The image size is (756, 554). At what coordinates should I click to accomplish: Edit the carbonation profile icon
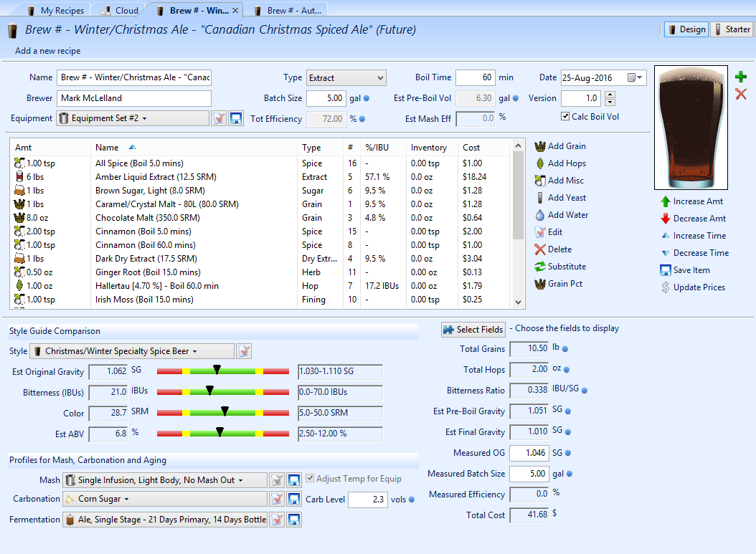[x=277, y=499]
